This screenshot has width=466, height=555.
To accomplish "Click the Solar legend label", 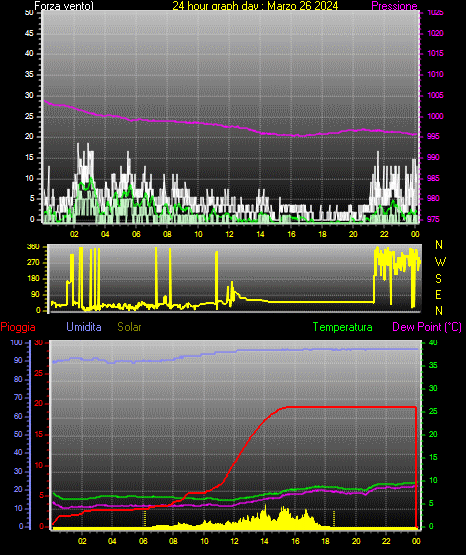I will click(130, 327).
